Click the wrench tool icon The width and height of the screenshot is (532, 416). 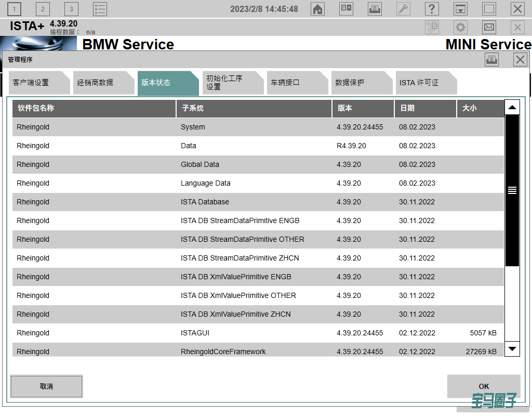(x=403, y=9)
